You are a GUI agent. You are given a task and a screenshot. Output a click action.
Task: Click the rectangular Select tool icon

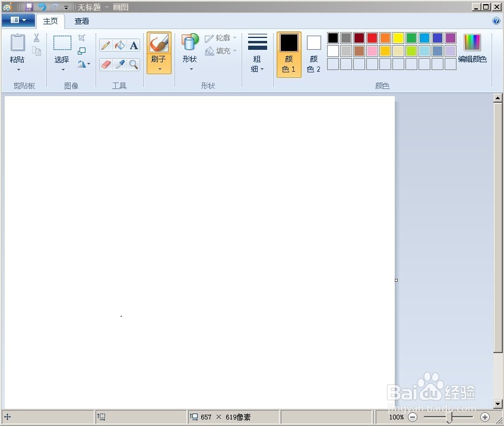pos(62,43)
